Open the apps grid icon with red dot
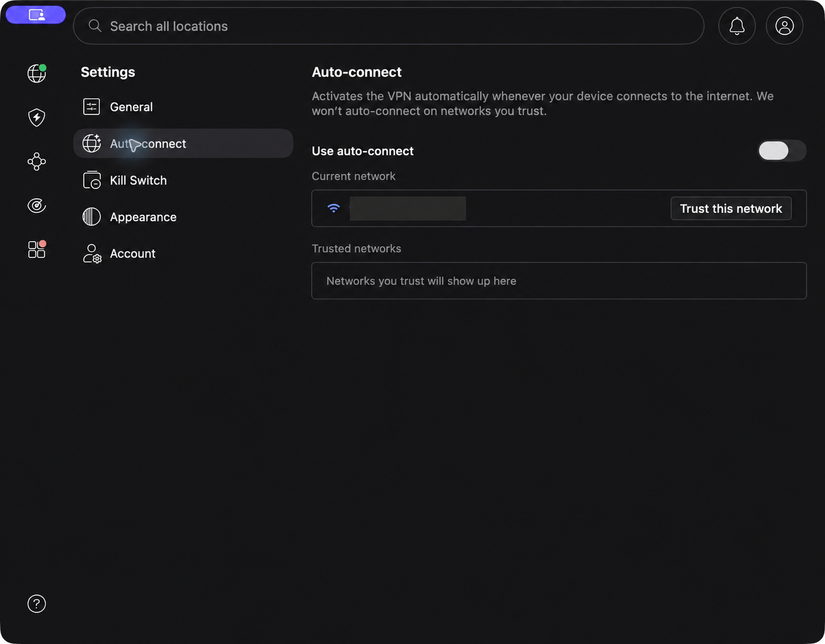 coord(37,249)
